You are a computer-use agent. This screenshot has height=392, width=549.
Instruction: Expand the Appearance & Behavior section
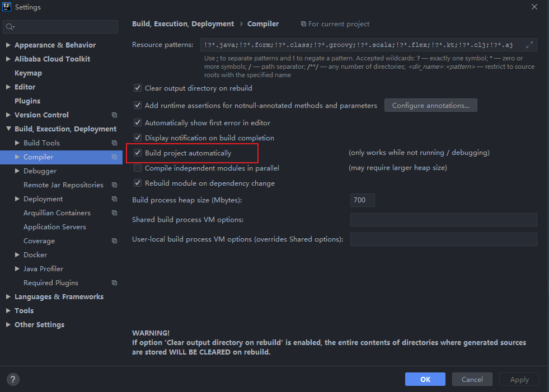click(x=8, y=45)
